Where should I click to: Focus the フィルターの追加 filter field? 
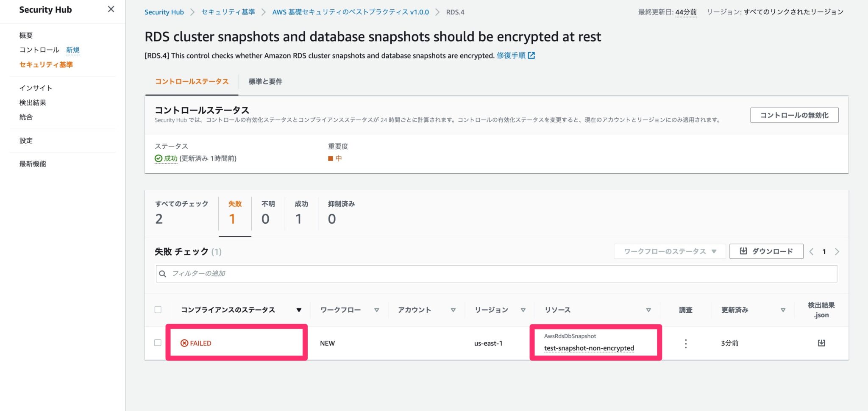click(496, 274)
